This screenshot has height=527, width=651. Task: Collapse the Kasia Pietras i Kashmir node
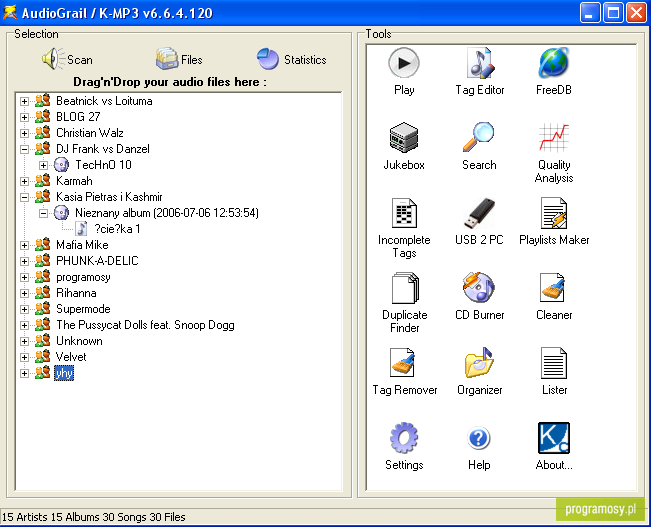(24, 197)
